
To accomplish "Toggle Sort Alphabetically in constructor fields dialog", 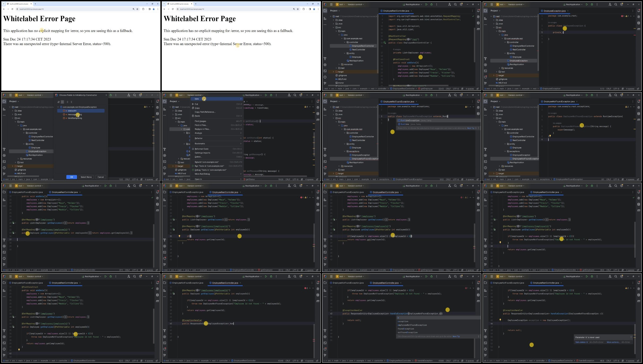I will (59, 102).
